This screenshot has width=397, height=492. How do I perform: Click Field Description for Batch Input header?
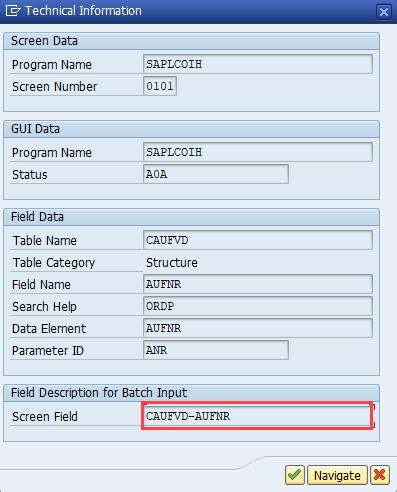(x=191, y=393)
